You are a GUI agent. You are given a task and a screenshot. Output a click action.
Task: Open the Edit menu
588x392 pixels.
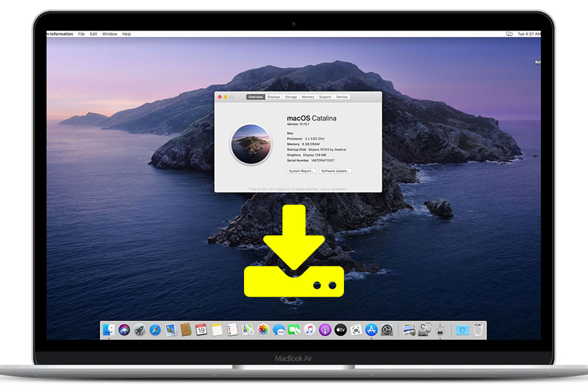coord(94,34)
